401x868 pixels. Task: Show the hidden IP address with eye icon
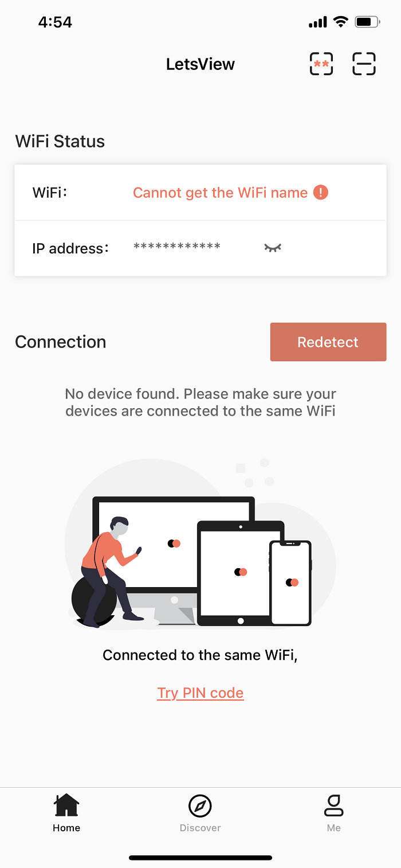pos(273,248)
